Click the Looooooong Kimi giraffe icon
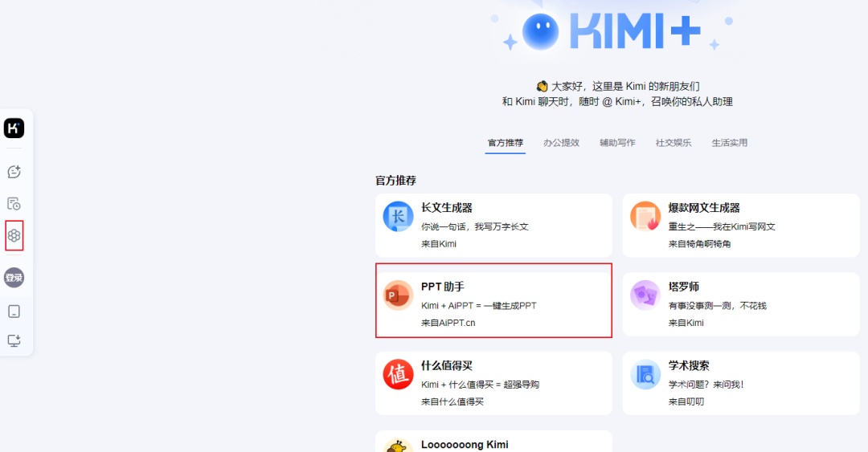 click(398, 446)
